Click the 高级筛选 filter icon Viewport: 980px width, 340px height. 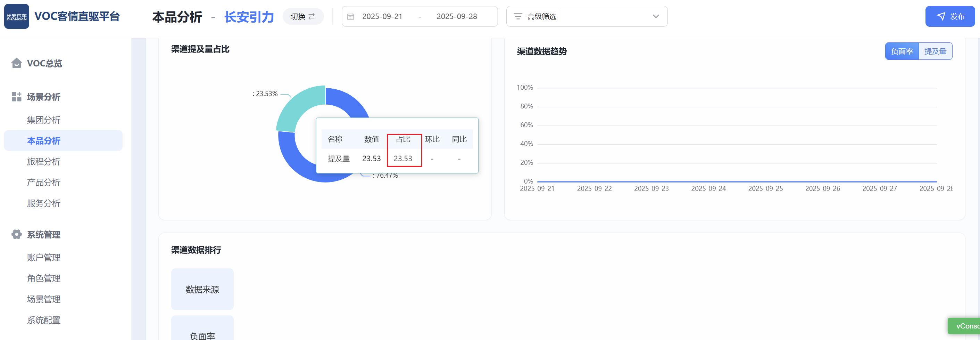tap(518, 16)
